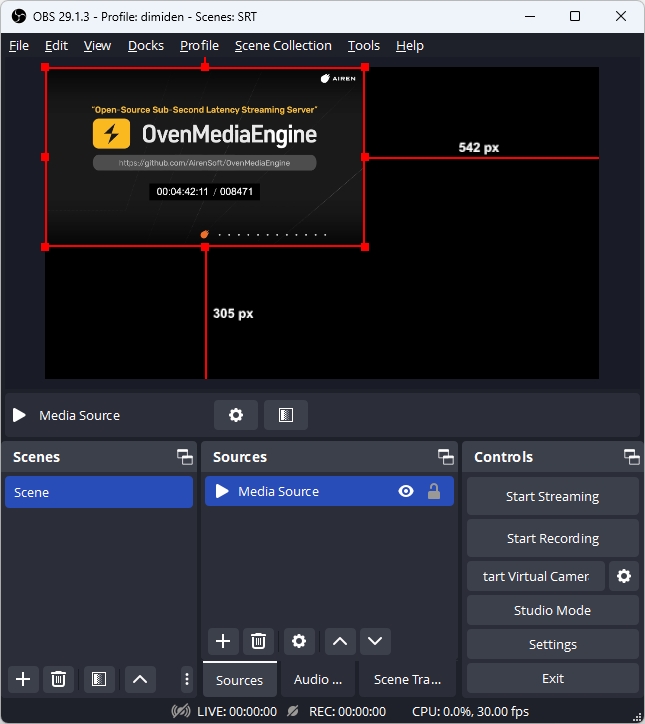Open the Edit menu
Image resolution: width=645 pixels, height=724 pixels.
(x=56, y=46)
